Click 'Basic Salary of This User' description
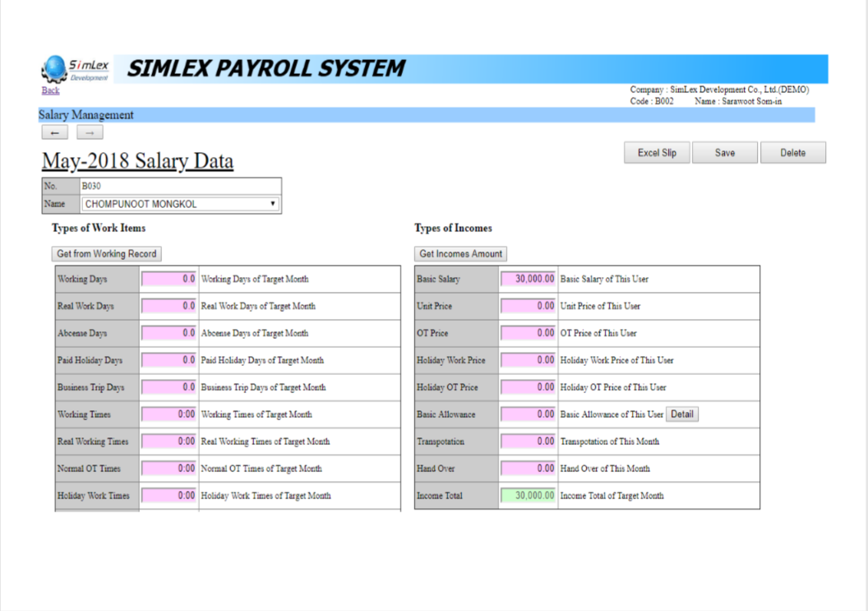The height and width of the screenshot is (611, 868). point(604,280)
